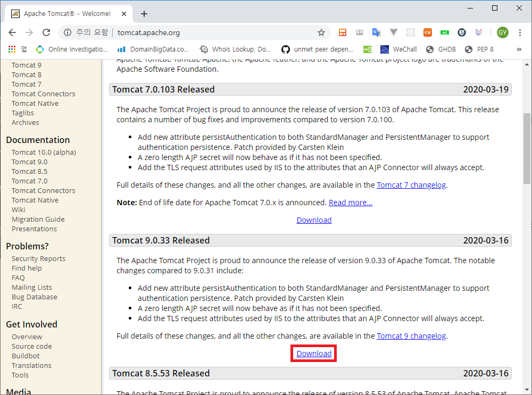
Task: Click the Tomcat 7 sidebar download link
Action: (27, 84)
